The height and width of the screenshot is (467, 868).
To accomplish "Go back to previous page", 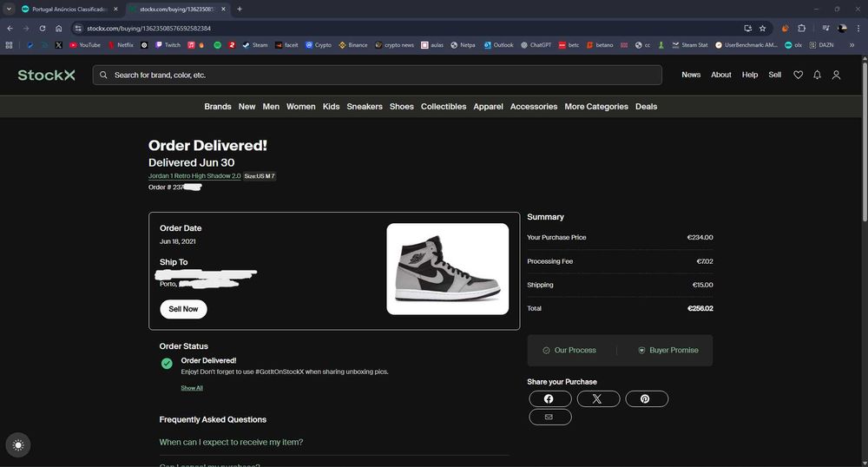I will point(10,29).
